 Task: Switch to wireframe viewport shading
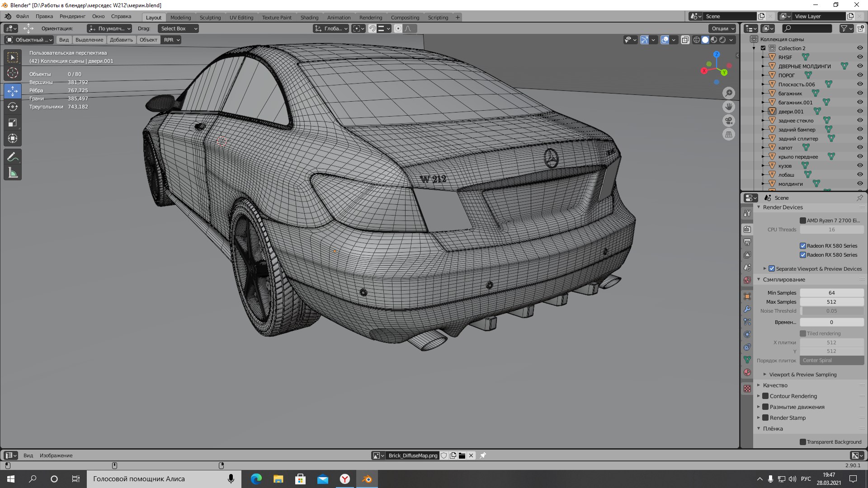coord(697,40)
